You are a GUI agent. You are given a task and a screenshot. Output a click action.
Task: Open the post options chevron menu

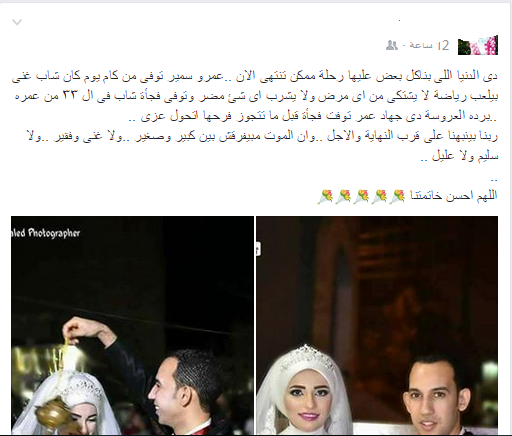click(17, 22)
